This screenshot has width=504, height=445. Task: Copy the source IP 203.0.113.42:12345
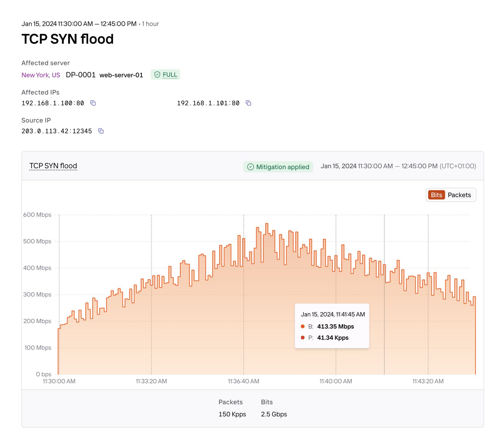(x=101, y=131)
